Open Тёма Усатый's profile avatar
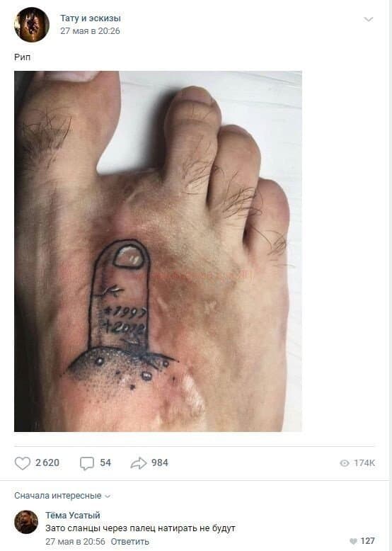Viewport: 392px width, 551px height. click(26, 522)
